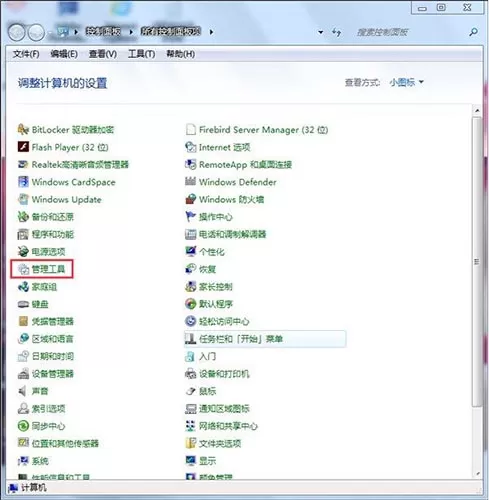
Task: Click the 所有控制面板项 breadcrumb segment
Action: (x=171, y=32)
